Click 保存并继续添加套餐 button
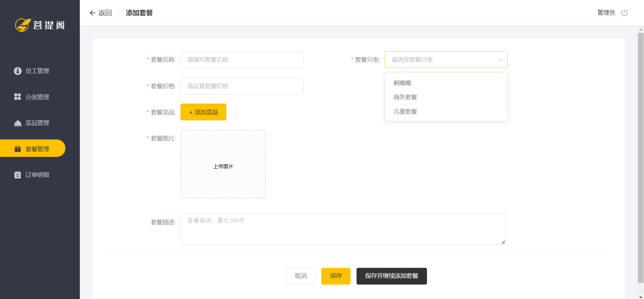 [x=391, y=276]
